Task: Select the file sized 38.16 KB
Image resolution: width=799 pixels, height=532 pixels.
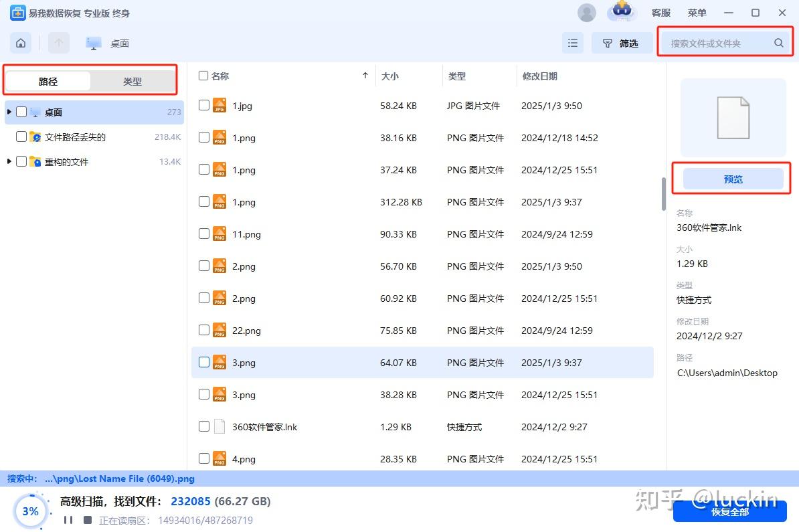Action: click(422, 138)
